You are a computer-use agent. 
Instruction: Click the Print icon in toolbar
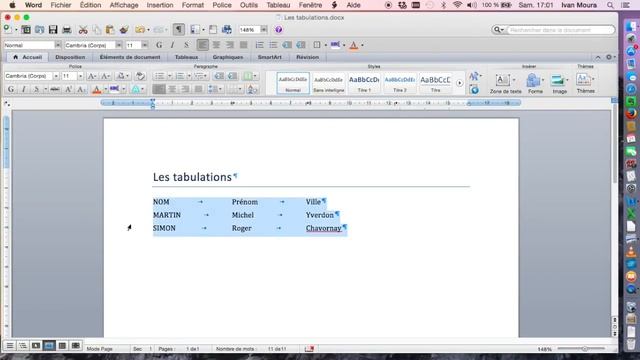pyautogui.click(x=67, y=29)
